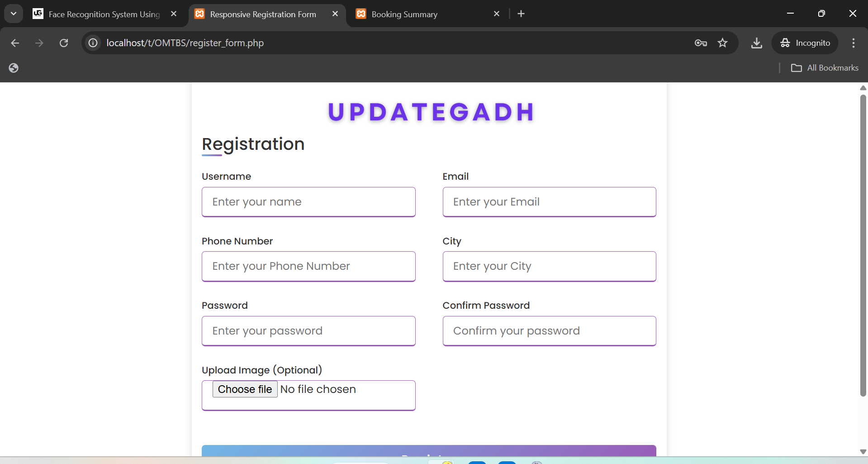Viewport: 868px width, 464px height.
Task: Minimize the browser window
Action: 790,14
